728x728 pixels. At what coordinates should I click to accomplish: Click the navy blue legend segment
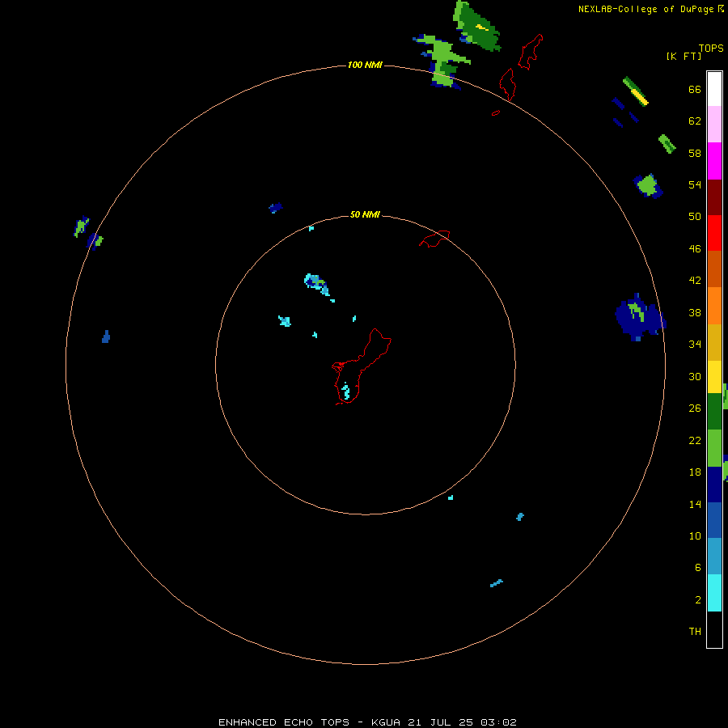point(714,485)
